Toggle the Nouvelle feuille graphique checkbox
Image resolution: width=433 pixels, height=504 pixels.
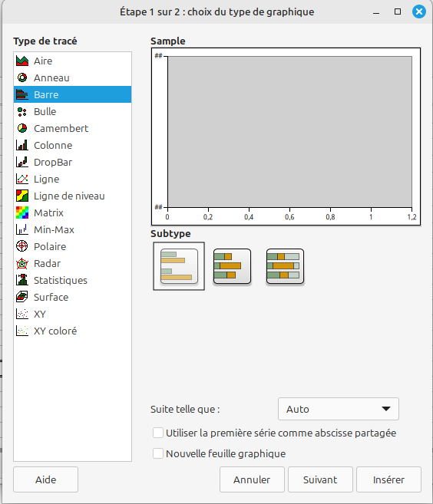[x=158, y=453]
